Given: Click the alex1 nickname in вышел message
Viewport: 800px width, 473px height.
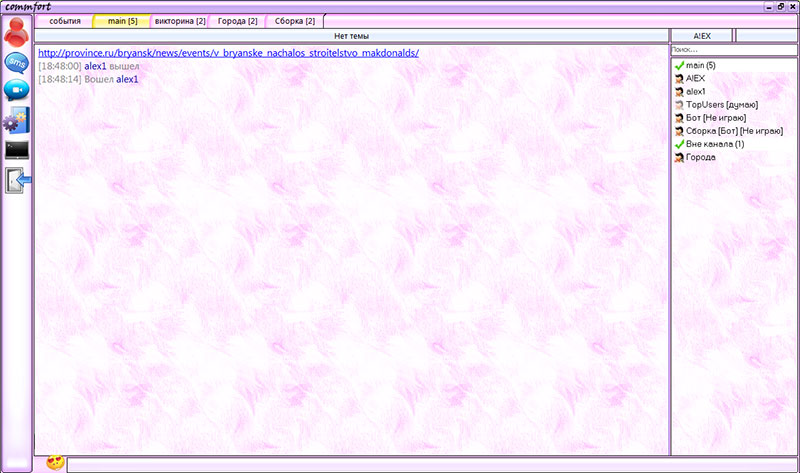Looking at the screenshot, I should (95, 66).
